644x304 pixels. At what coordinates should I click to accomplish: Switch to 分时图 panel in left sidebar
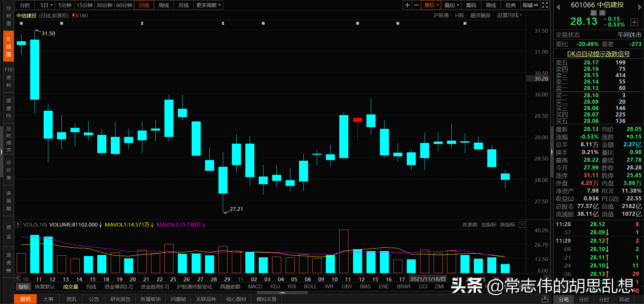[8, 15]
